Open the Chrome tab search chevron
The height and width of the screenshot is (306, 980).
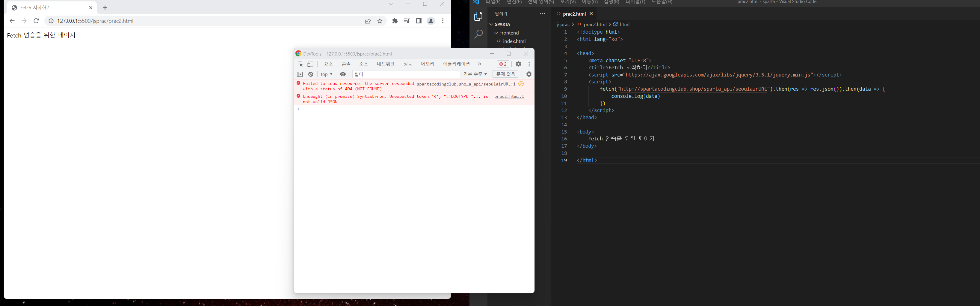pos(391,4)
